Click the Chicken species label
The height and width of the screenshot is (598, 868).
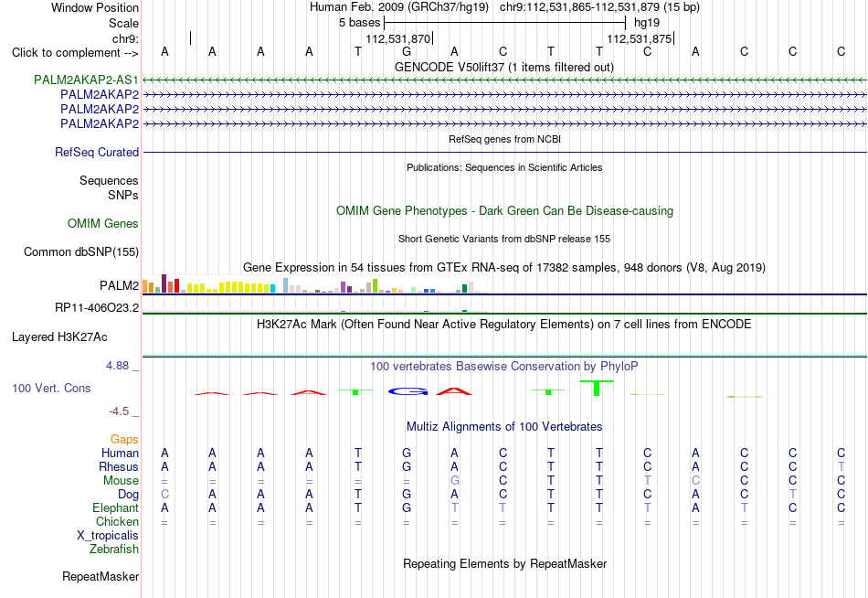[x=117, y=521]
